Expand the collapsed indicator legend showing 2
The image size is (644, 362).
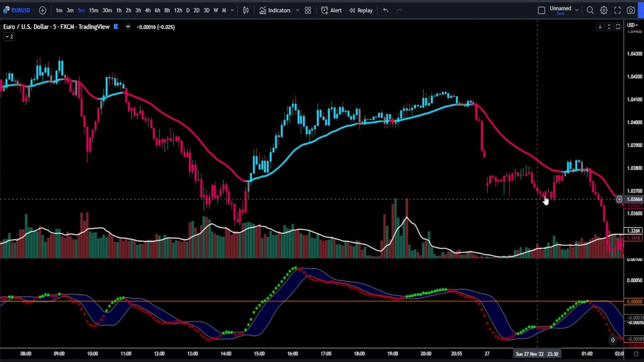pos(9,37)
